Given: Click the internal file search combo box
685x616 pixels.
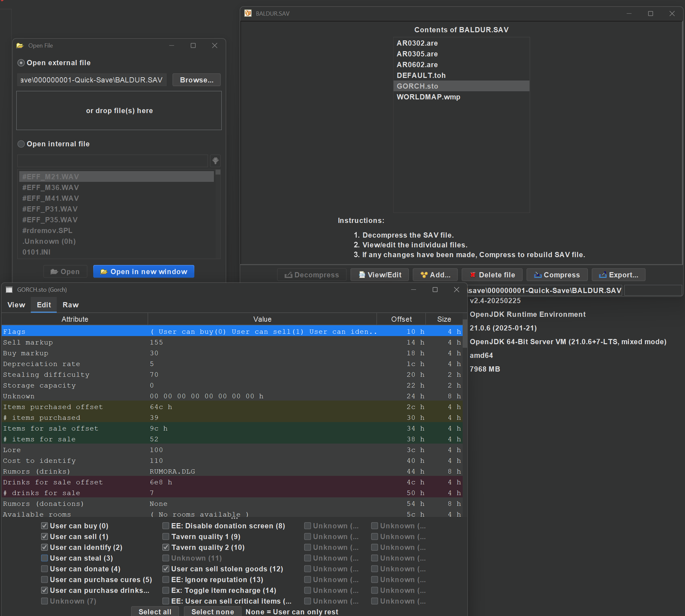Looking at the screenshot, I should [x=112, y=160].
